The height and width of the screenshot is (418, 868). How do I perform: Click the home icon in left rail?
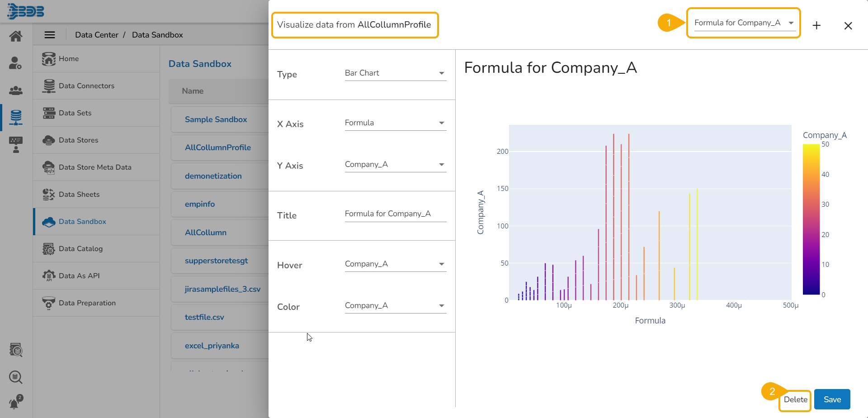click(x=16, y=36)
